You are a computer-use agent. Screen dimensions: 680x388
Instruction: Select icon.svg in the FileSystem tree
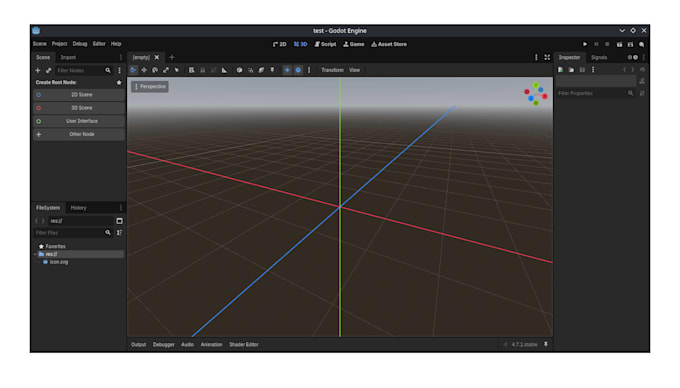(x=59, y=262)
